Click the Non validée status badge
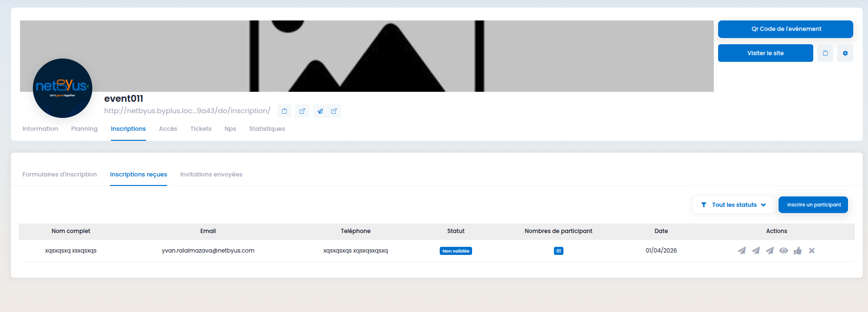Screen dimensions: 868x312 pyautogui.click(x=455, y=251)
